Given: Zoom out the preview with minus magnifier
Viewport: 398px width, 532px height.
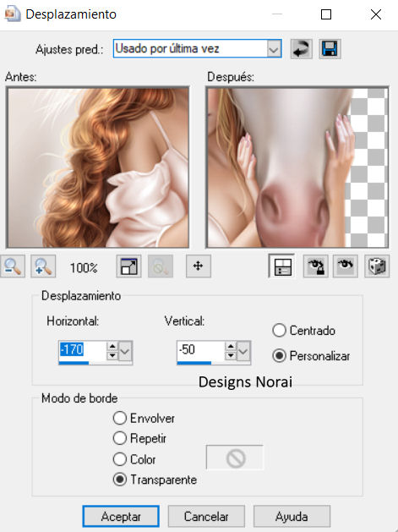Looking at the screenshot, I should tap(13, 266).
